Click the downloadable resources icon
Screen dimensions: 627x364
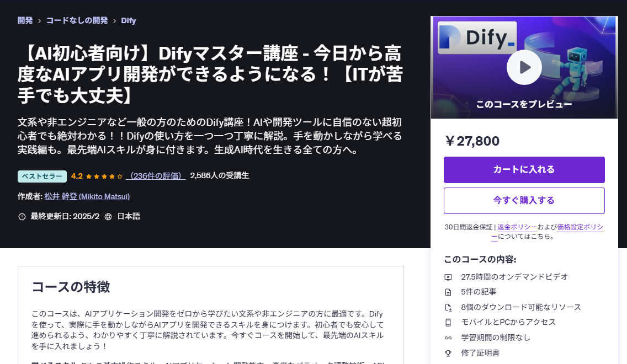coord(448,307)
